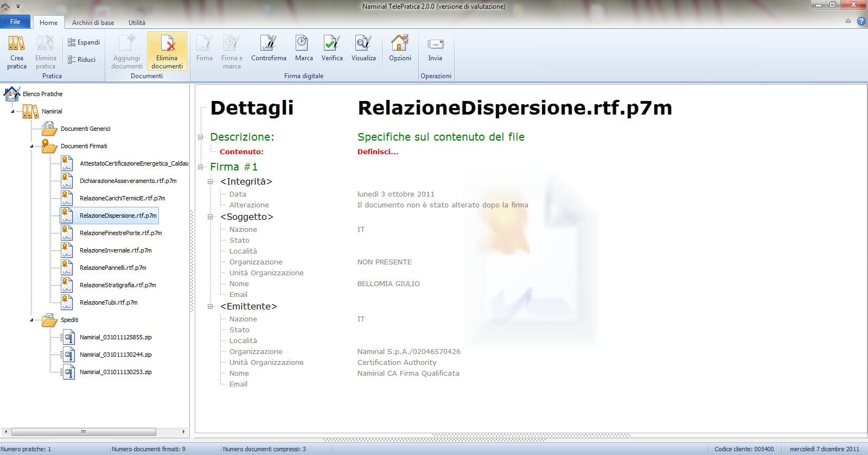This screenshot has height=455, width=868.
Task: Click the Namirial CA Firma Qualificata value
Action: (x=408, y=374)
